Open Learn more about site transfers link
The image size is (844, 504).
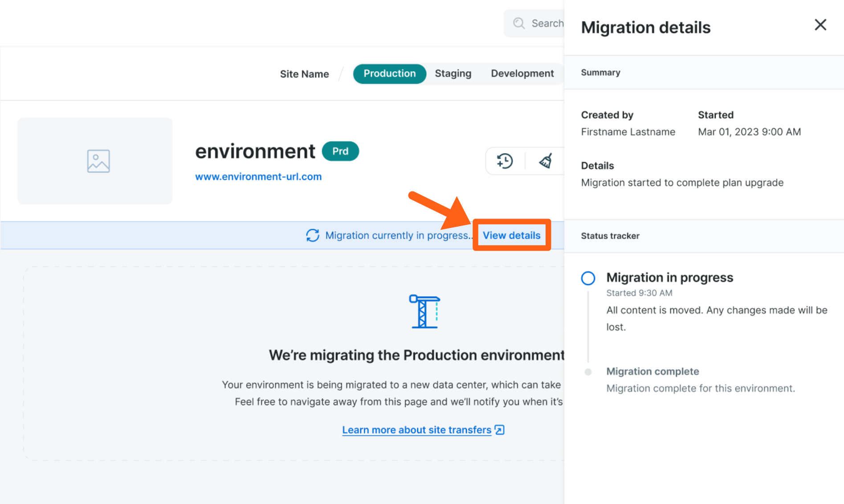pos(416,430)
